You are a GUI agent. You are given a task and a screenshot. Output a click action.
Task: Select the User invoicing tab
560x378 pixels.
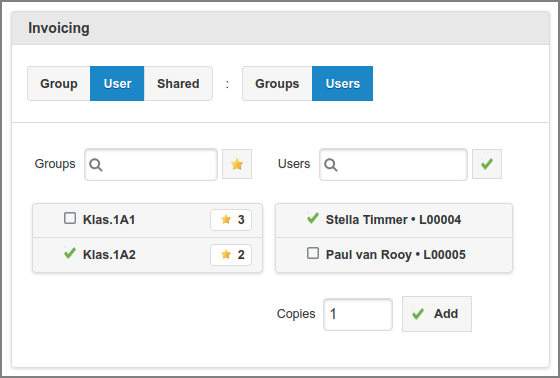(x=117, y=84)
